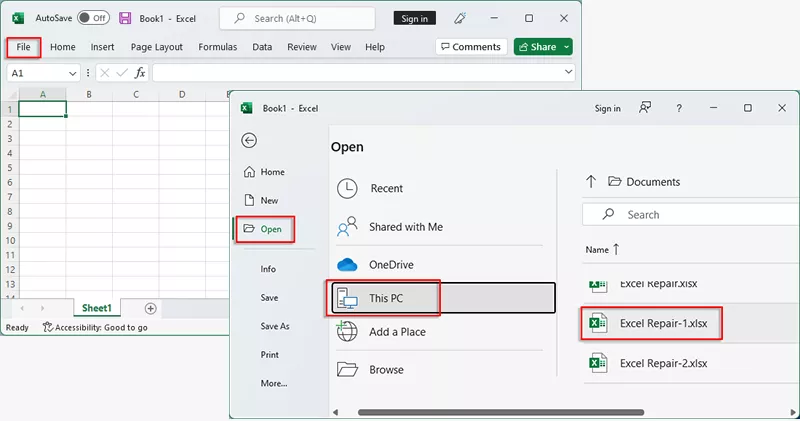Toggle the AutoSave switch
This screenshot has height=421, width=800.
point(93,18)
